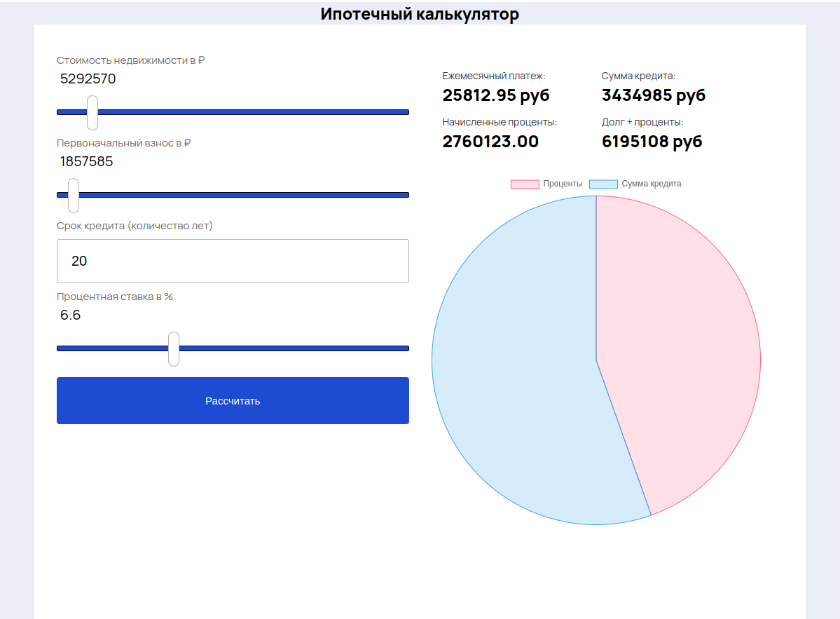Image resolution: width=840 pixels, height=619 pixels.
Task: Toggle Сумма кредита dataset via legend text
Action: tap(651, 184)
